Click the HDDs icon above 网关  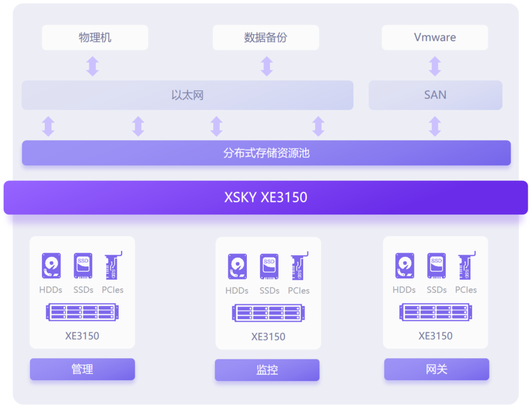tap(405, 265)
